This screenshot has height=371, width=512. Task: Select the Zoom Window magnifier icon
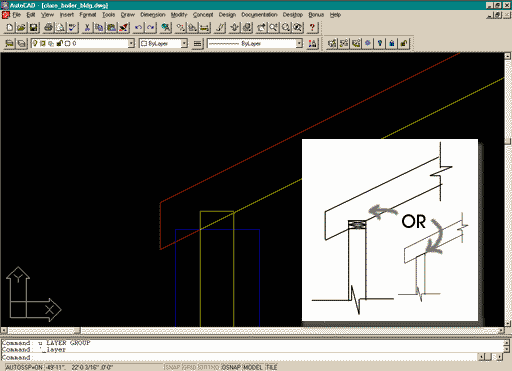click(286, 28)
